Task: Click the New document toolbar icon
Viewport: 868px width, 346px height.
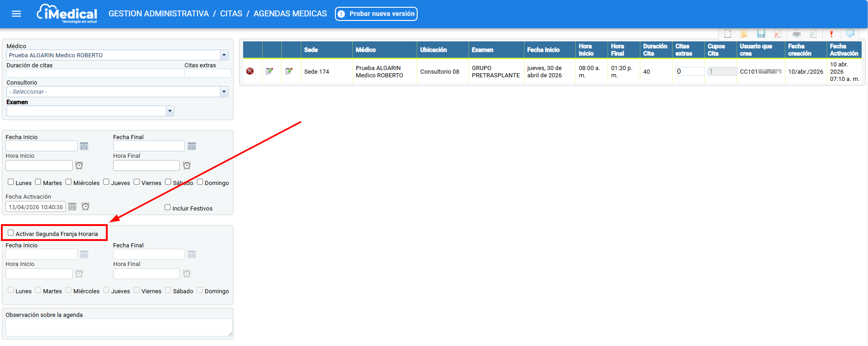Action: (x=728, y=34)
